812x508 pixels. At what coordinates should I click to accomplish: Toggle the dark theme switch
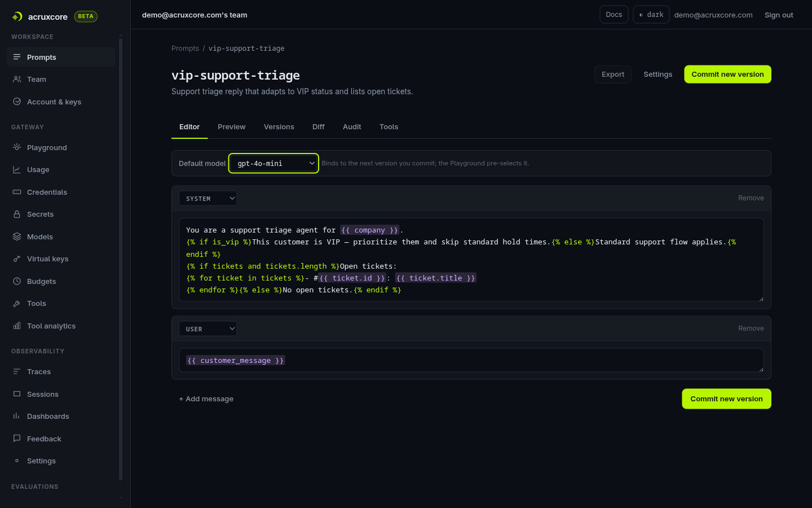pyautogui.click(x=651, y=15)
